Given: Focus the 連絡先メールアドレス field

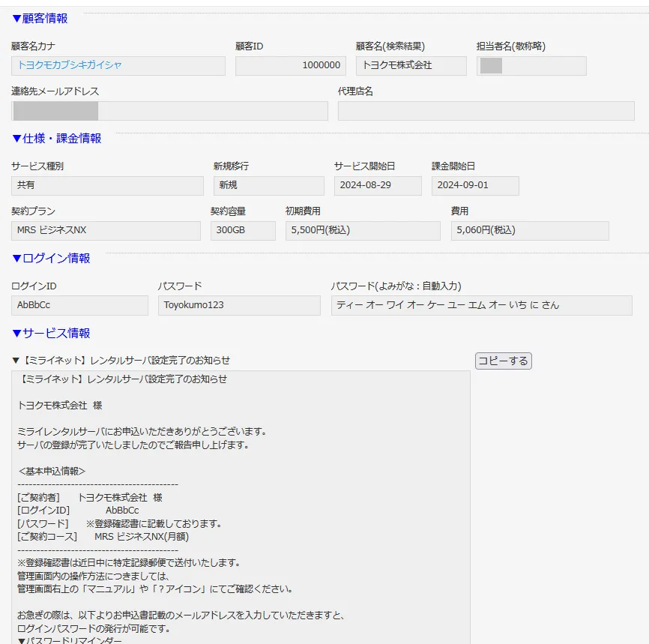Looking at the screenshot, I should coord(169,111).
